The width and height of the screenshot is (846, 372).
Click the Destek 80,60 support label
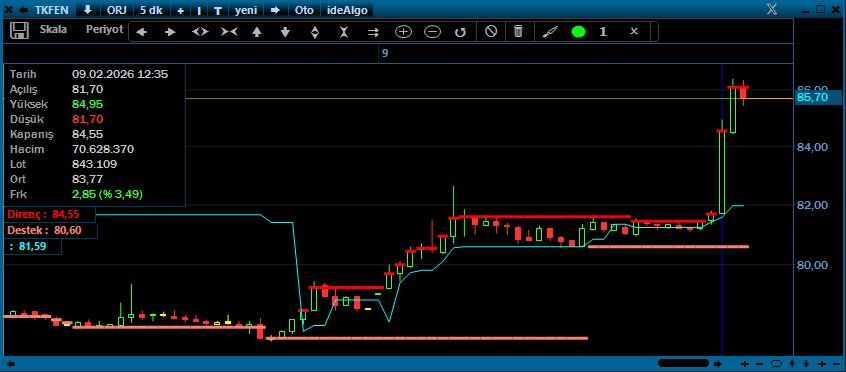[51, 230]
